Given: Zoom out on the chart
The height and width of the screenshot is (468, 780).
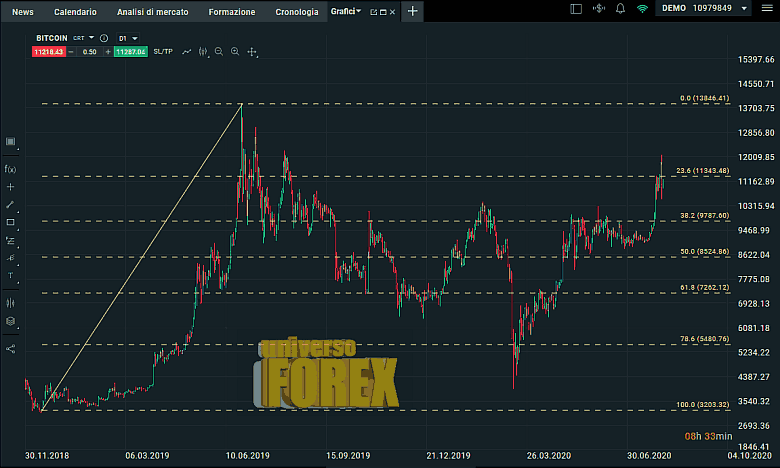Looking at the screenshot, I should [218, 51].
